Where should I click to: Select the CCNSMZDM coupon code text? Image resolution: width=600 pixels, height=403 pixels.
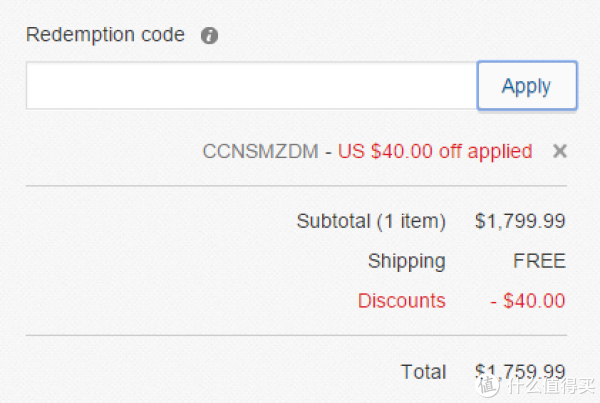[x=260, y=151]
